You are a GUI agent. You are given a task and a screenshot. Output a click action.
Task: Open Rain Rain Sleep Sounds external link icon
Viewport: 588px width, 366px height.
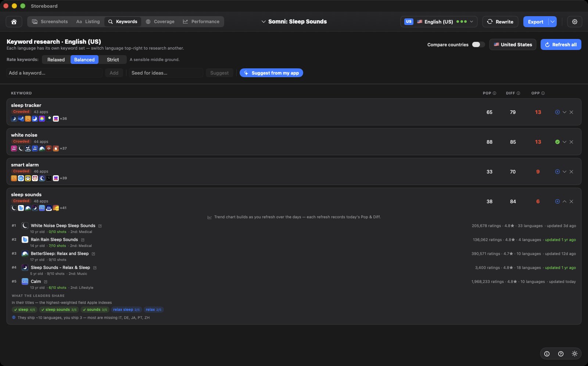pyautogui.click(x=83, y=240)
